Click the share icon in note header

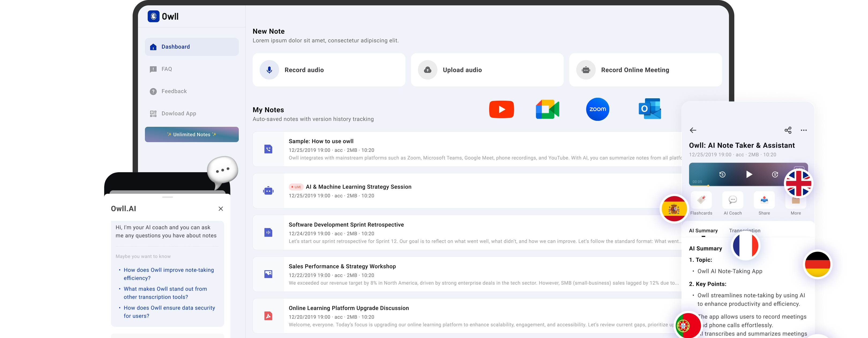[x=788, y=130]
